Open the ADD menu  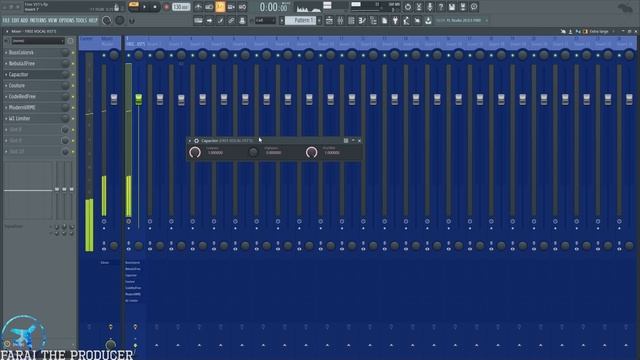point(24,20)
